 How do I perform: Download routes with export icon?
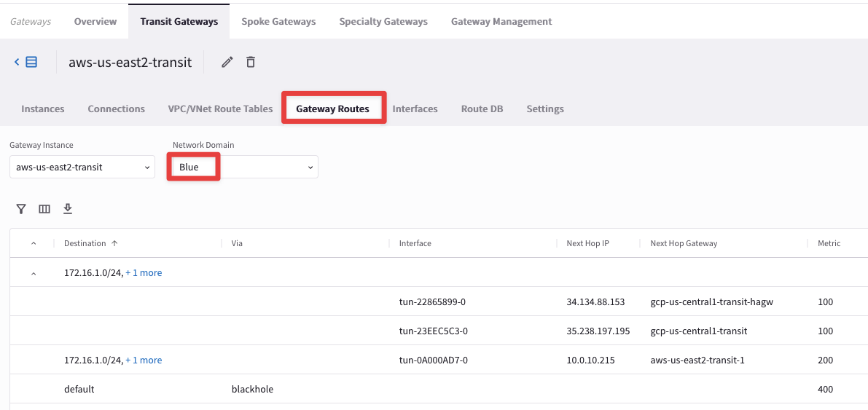point(68,209)
